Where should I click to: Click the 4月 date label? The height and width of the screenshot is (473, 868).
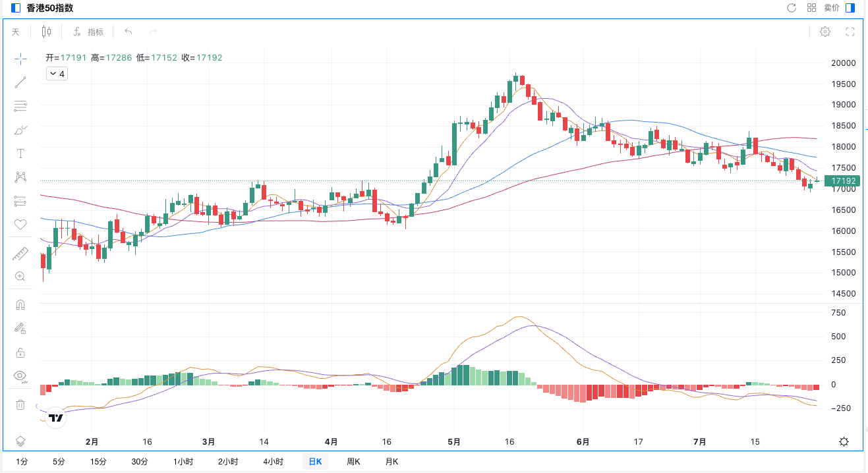332,442
